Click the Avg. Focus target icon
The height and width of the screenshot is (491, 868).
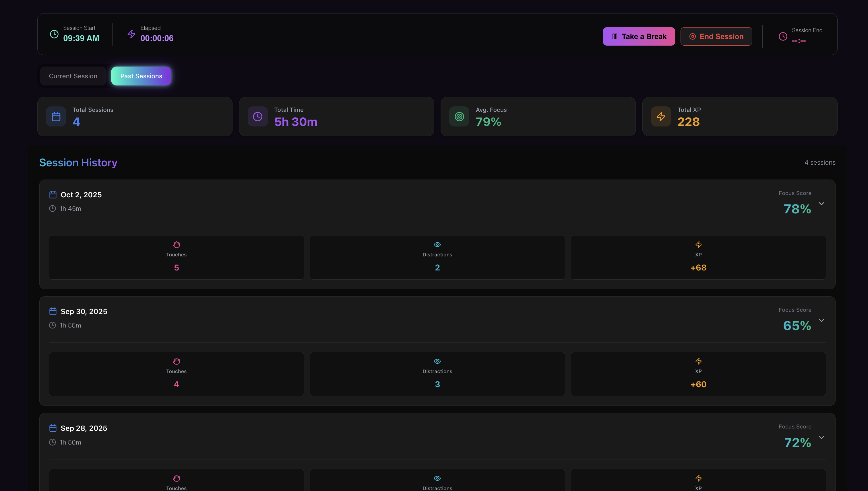click(459, 117)
